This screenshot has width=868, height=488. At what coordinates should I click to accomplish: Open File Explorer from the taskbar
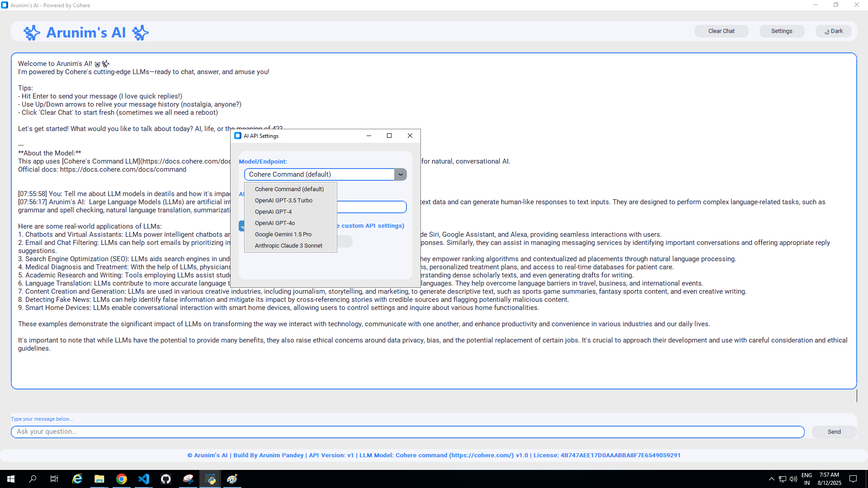99,479
